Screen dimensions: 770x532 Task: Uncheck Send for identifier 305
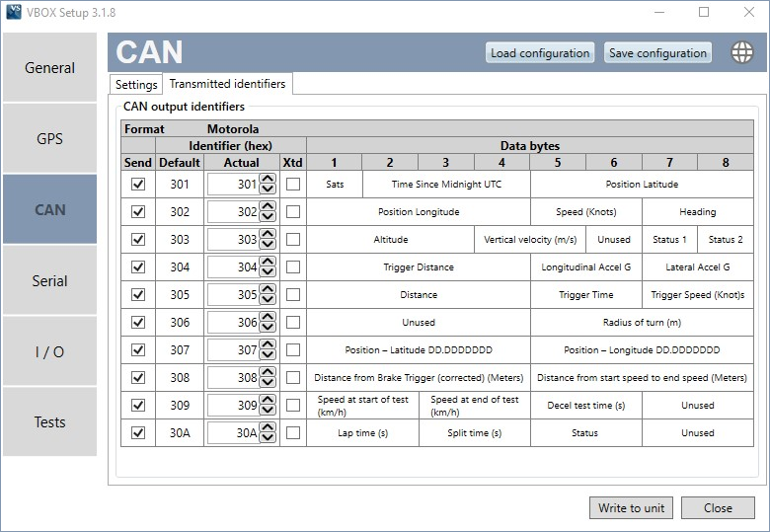(x=138, y=294)
